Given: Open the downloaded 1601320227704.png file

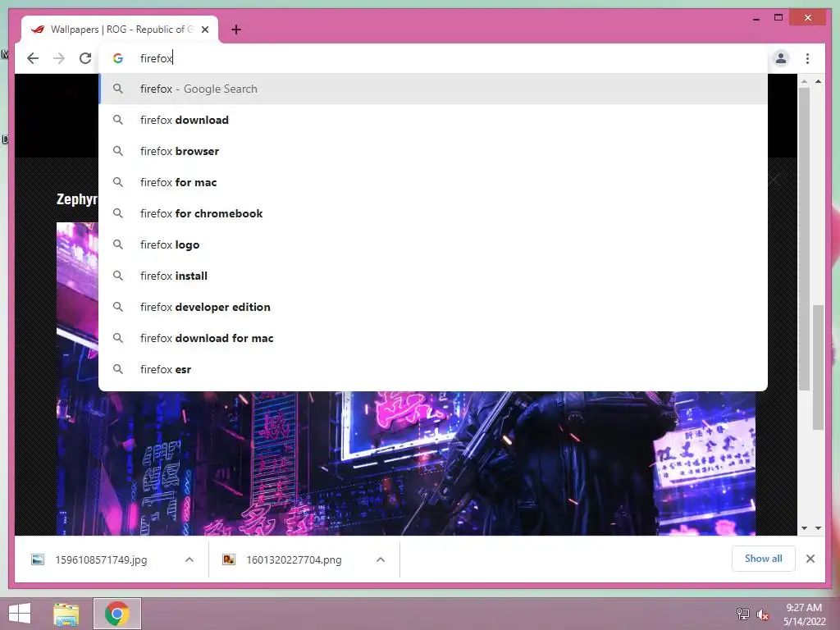Looking at the screenshot, I should pos(294,559).
